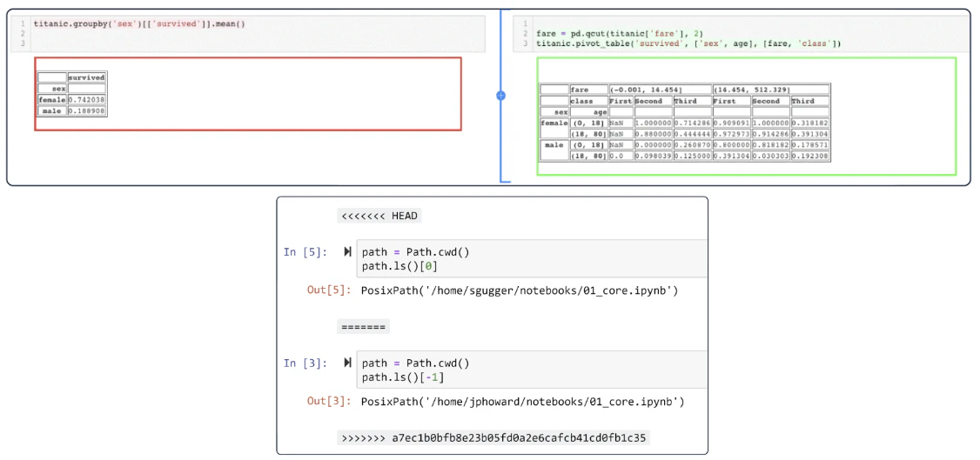980x460 pixels.
Task: Click the path.ls()[0] code cell
Action: tap(532, 259)
